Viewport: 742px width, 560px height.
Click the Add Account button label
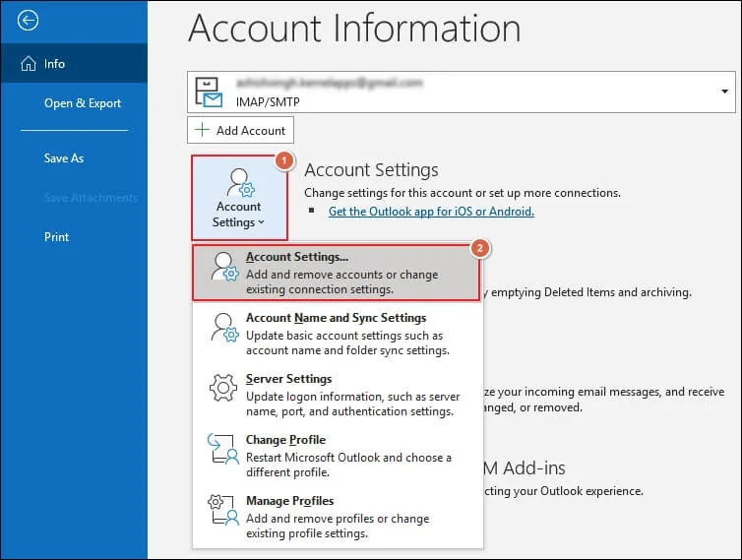251,130
